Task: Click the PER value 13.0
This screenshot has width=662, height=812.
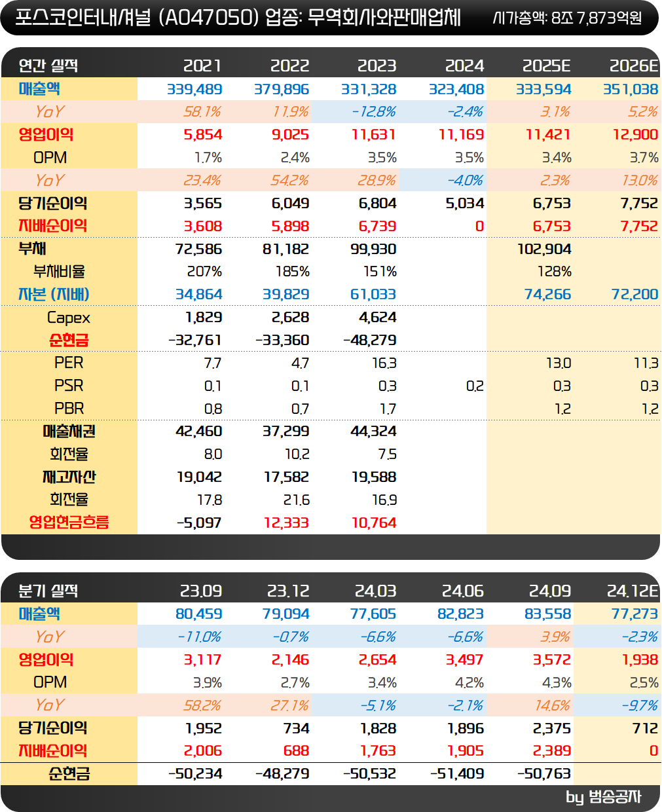Action: [x=559, y=363]
